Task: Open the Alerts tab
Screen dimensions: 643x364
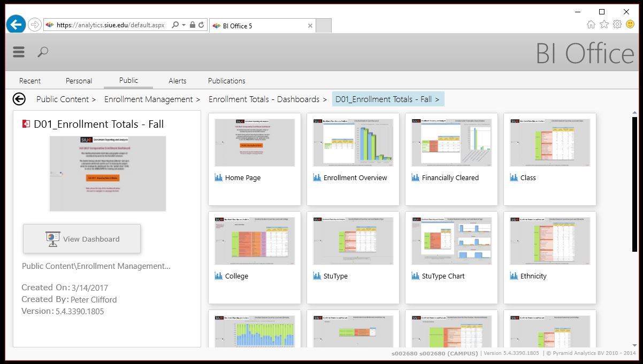Action: click(x=178, y=81)
